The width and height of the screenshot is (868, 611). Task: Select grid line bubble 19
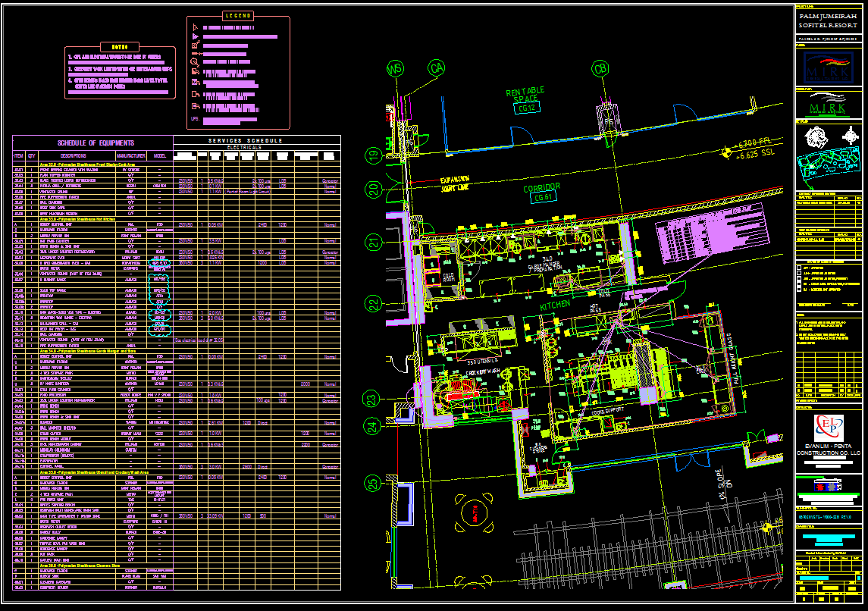[373, 157]
